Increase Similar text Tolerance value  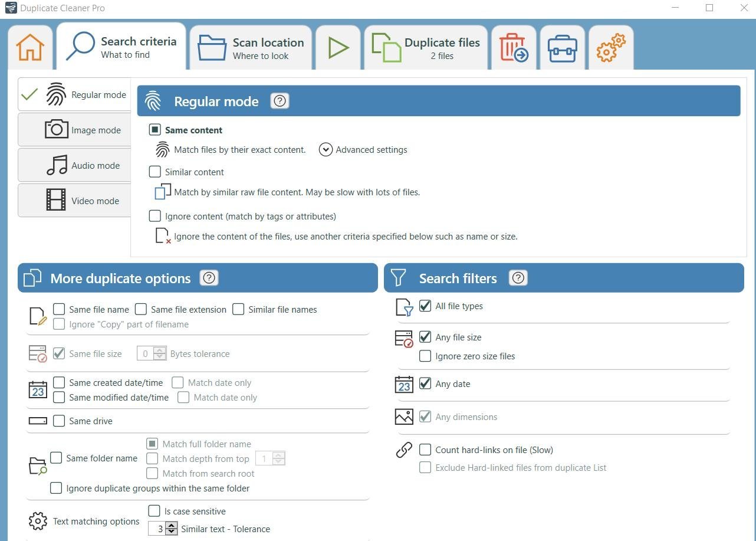(x=172, y=525)
